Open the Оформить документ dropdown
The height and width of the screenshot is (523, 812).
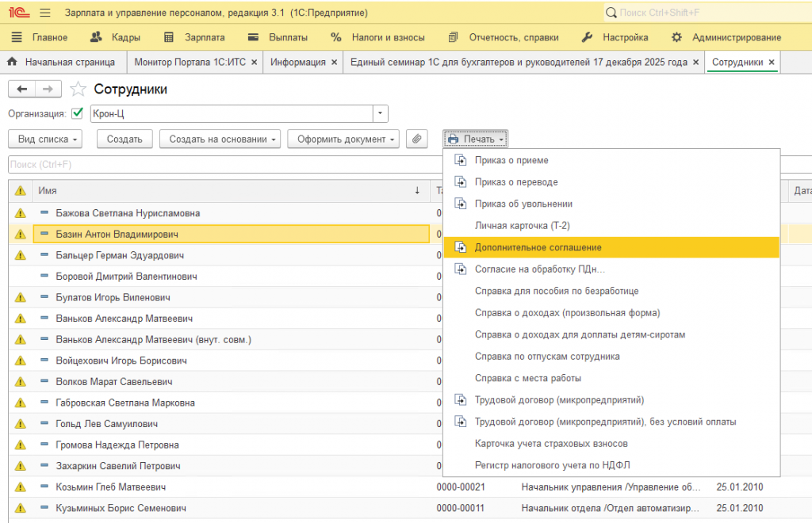(343, 139)
